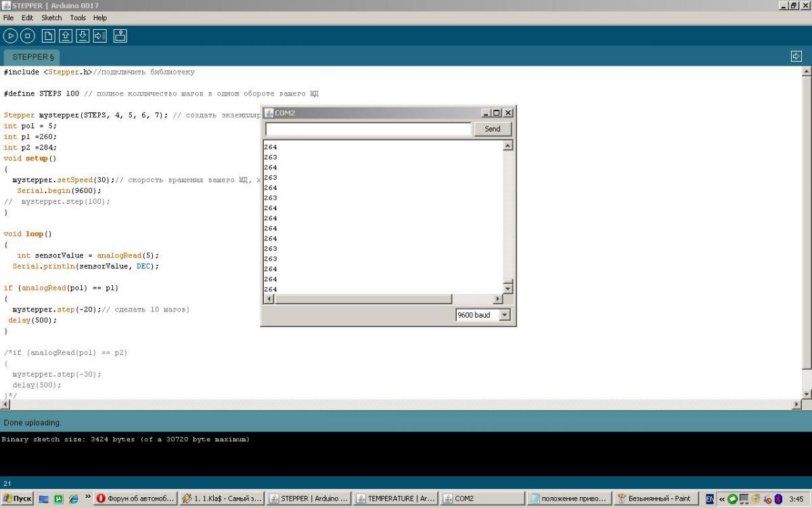Open the Tools menu
The width and height of the screenshot is (812, 508).
pos(78,18)
